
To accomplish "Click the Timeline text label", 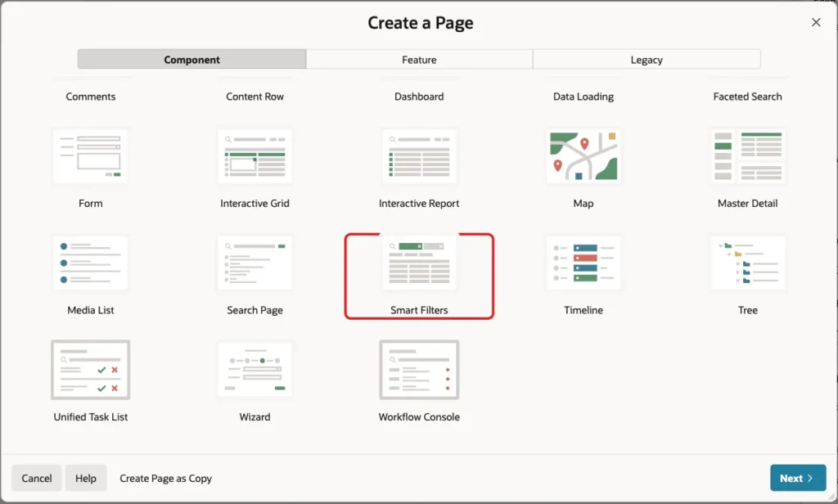I will click(x=583, y=310).
